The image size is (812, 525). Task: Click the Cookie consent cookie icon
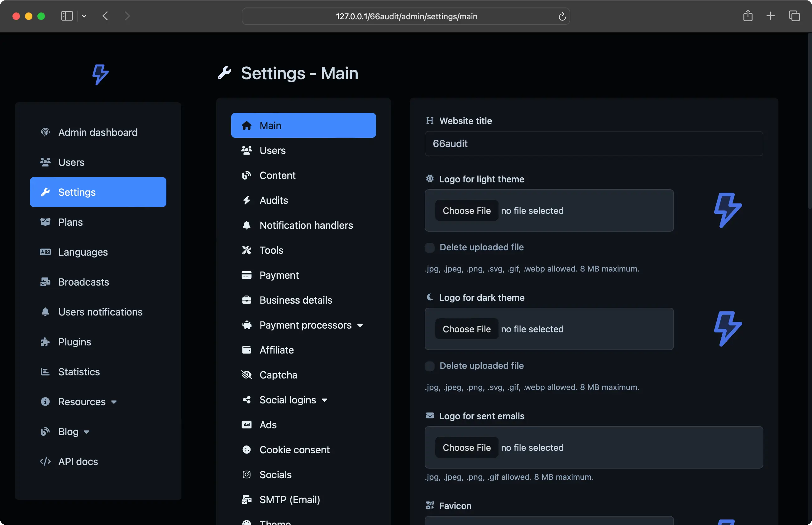pyautogui.click(x=246, y=450)
